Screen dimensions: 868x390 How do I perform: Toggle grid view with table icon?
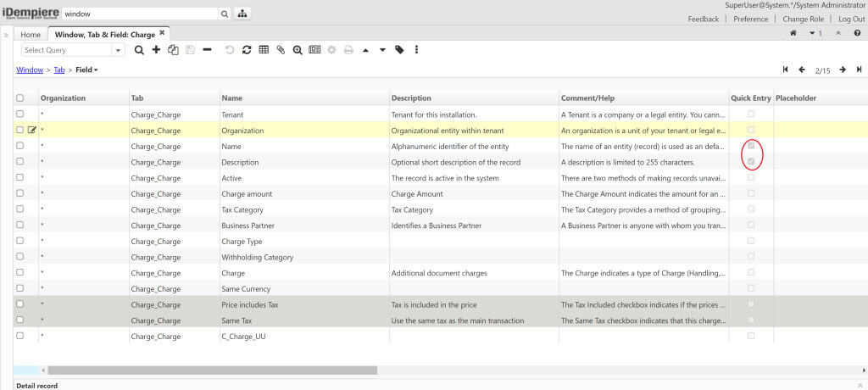pos(264,50)
